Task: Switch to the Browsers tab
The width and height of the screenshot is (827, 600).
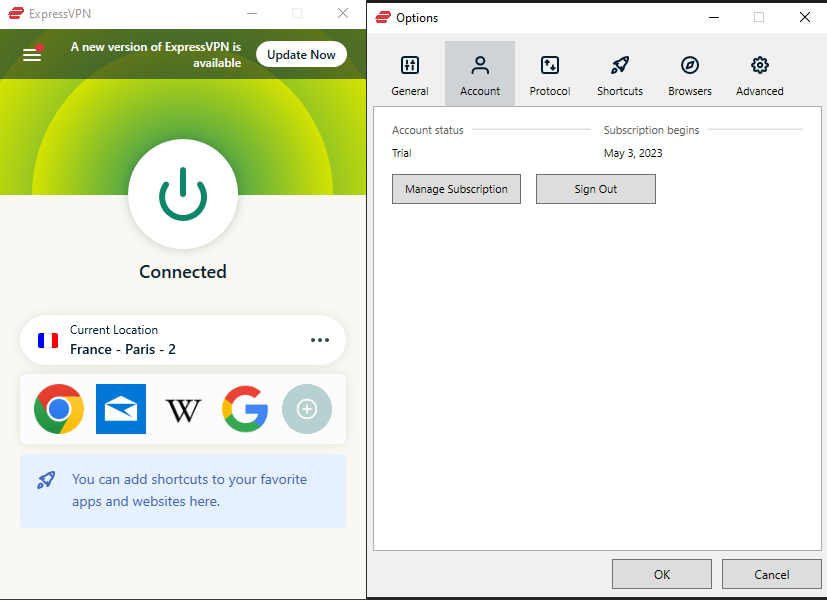Action: [x=690, y=74]
